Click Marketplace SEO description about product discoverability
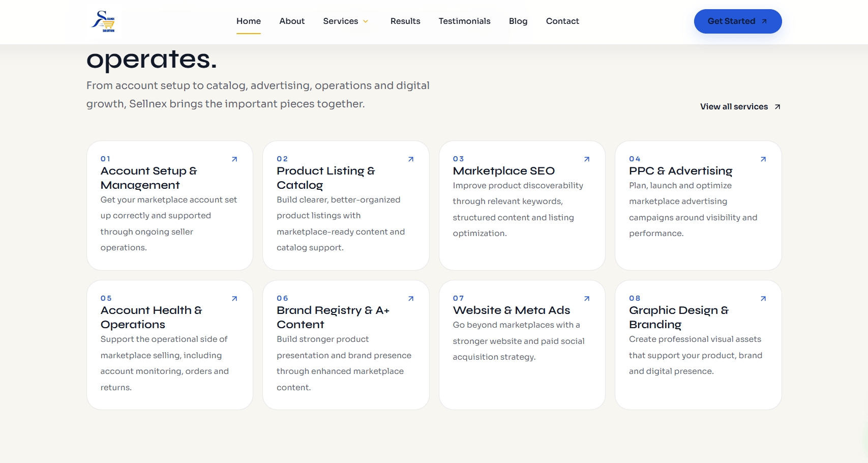 click(x=518, y=210)
